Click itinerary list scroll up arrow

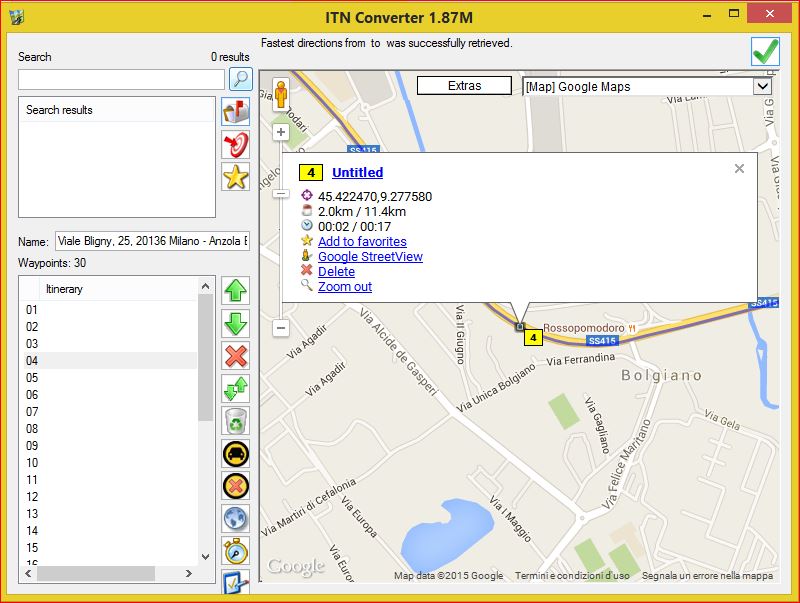206,286
